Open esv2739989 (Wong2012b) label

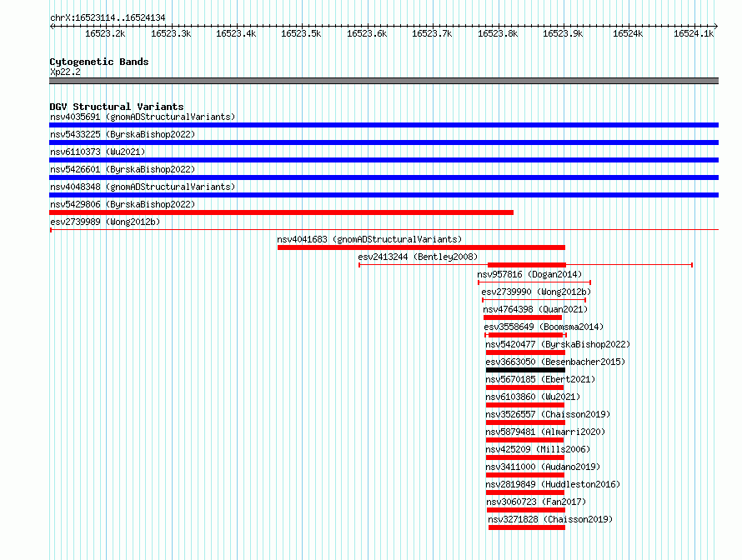tap(105, 222)
